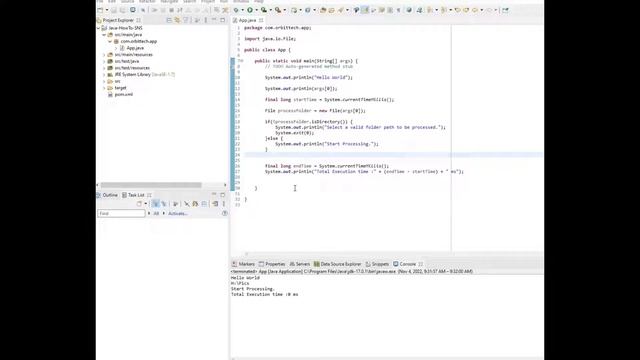Click the New file icon in the main toolbar
Viewport: 640px width, 360px height.
(x=100, y=10)
